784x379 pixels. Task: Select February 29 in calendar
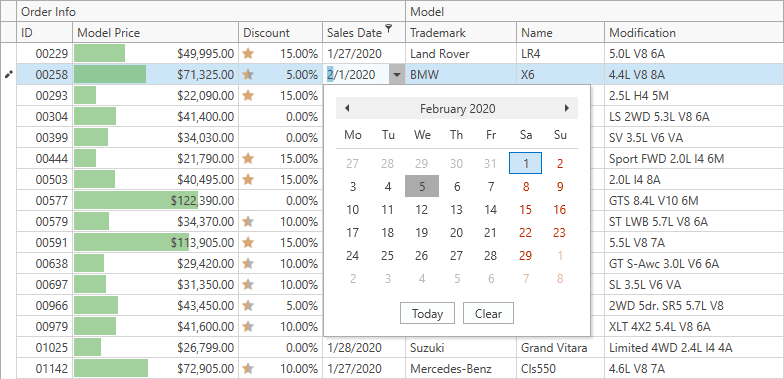tap(526, 256)
